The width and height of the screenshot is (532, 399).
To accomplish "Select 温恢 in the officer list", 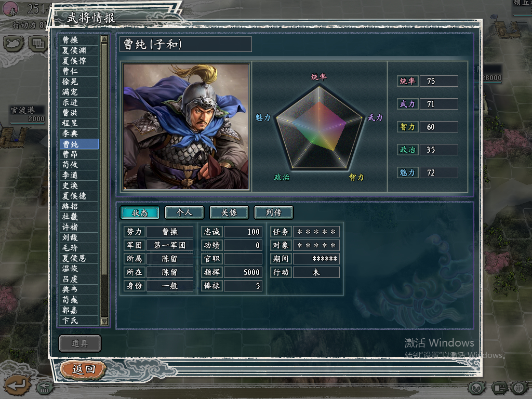I will pos(79,269).
